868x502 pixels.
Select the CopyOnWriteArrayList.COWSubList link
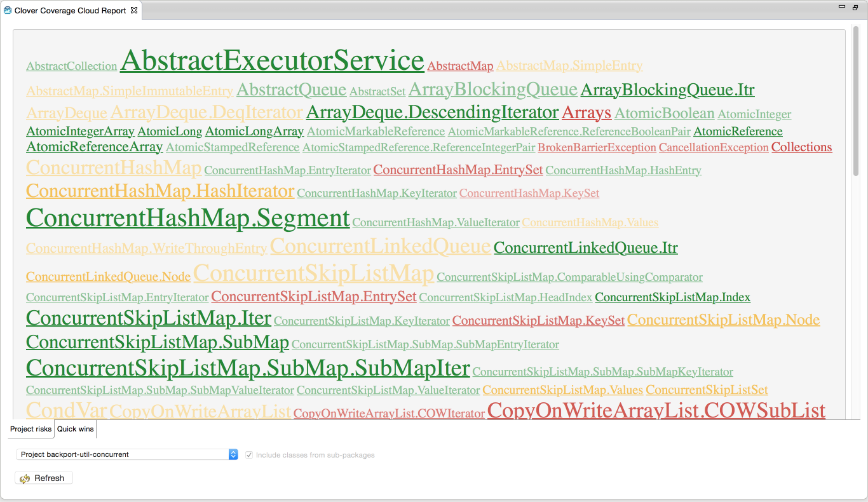coord(656,410)
